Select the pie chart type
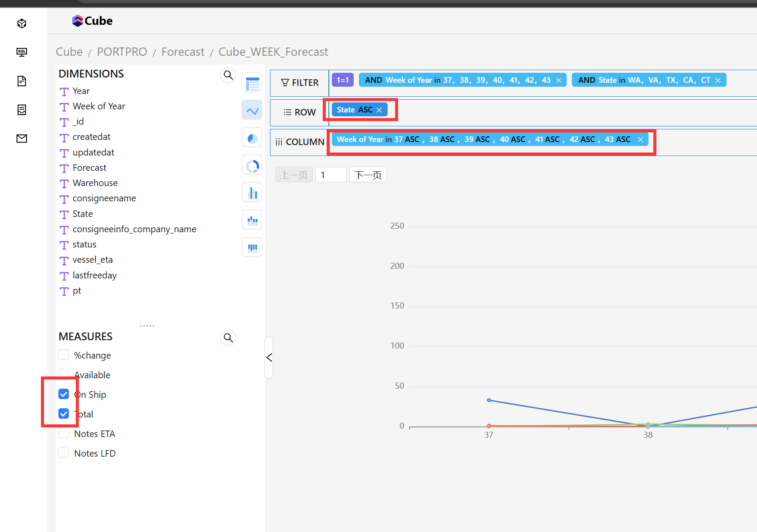This screenshot has height=532, width=757. (252, 138)
